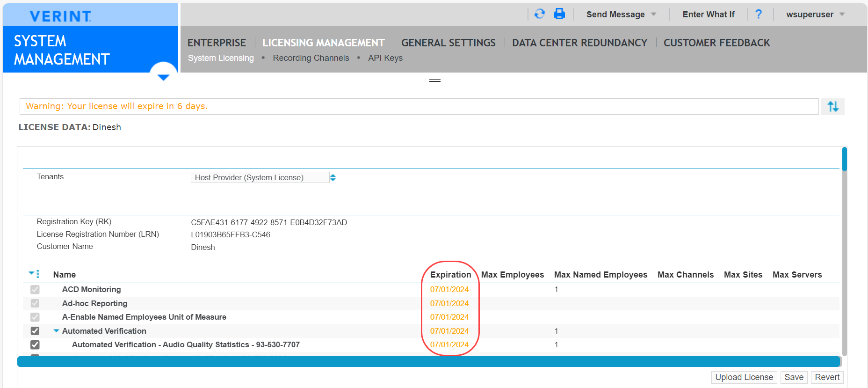
Task: Open API Keys sub-tab
Action: (x=385, y=58)
